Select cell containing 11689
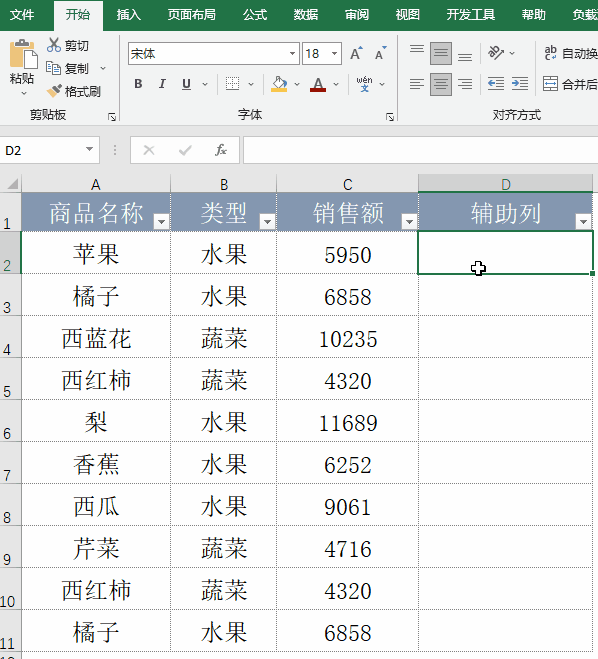The image size is (598, 659). 348,421
